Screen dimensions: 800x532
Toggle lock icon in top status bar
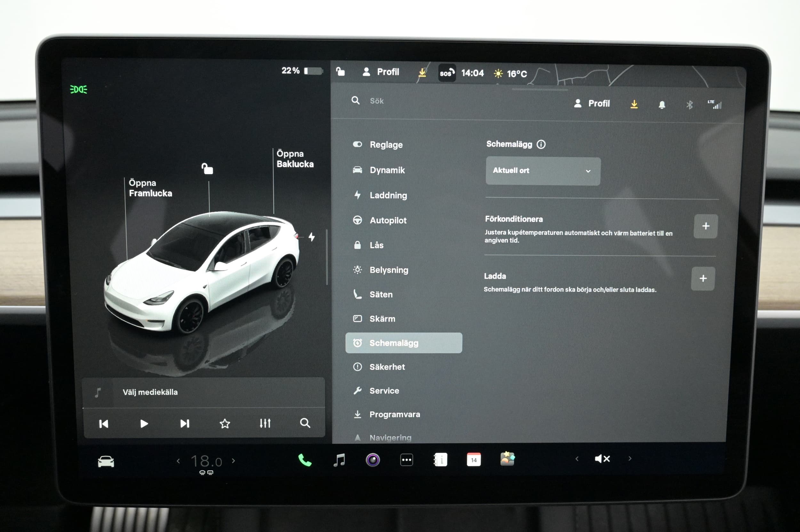pyautogui.click(x=340, y=72)
